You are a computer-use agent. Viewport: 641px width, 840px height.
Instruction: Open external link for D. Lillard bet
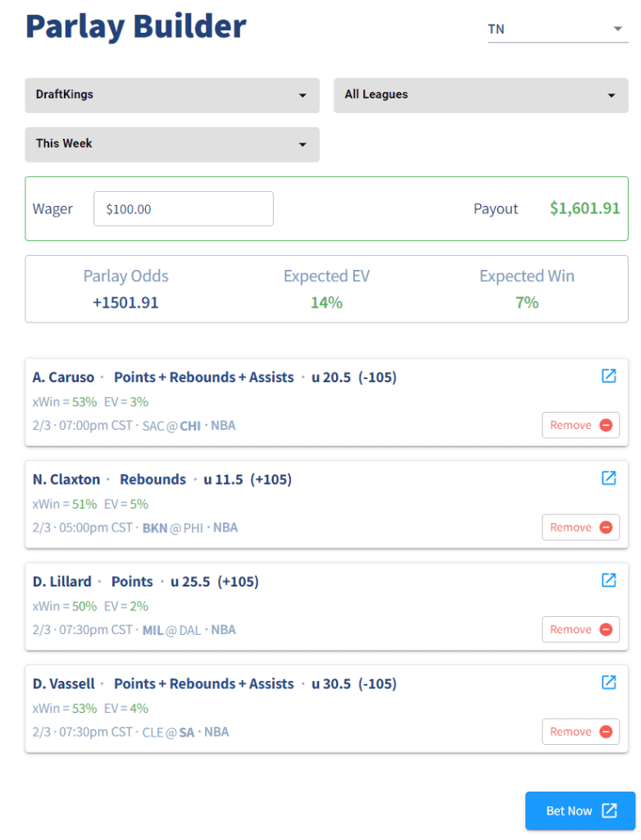pos(608,580)
